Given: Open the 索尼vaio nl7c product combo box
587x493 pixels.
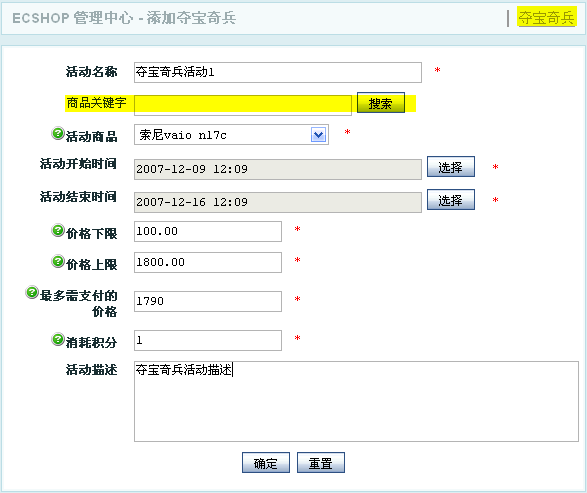Looking at the screenshot, I should click(231, 135).
